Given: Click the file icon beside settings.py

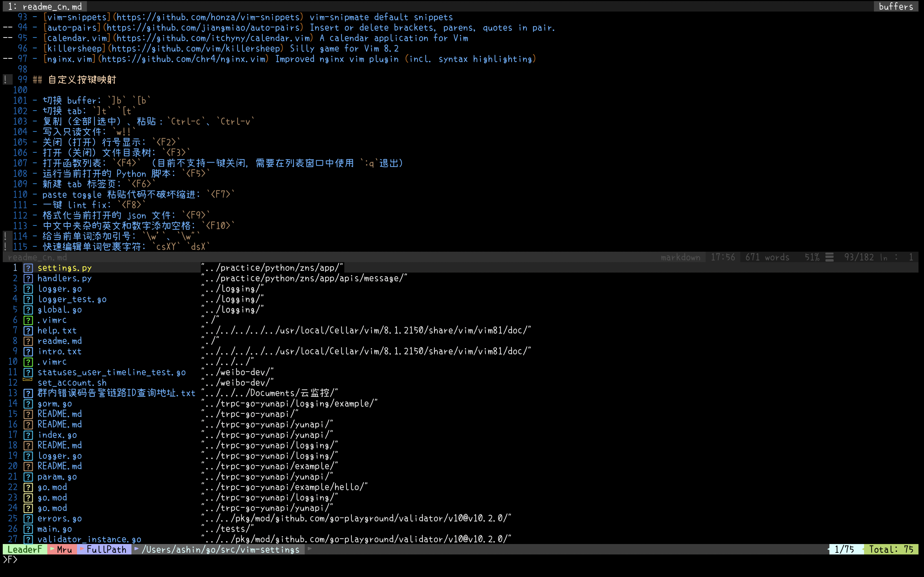Looking at the screenshot, I should coord(28,268).
